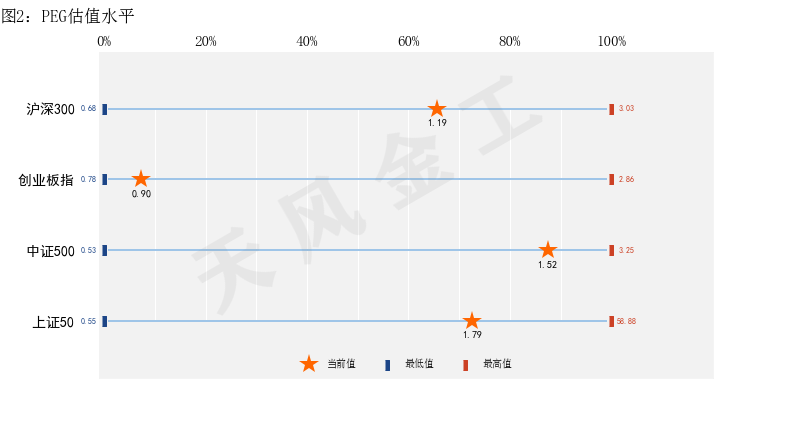Click the 中证500 row label

click(x=51, y=251)
